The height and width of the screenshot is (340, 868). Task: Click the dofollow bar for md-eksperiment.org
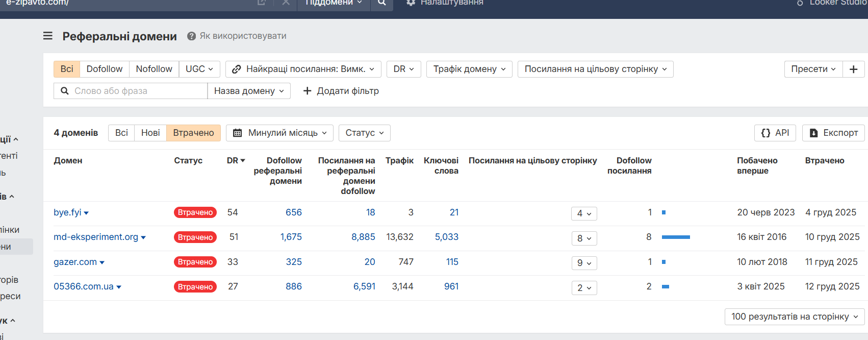pyautogui.click(x=676, y=237)
